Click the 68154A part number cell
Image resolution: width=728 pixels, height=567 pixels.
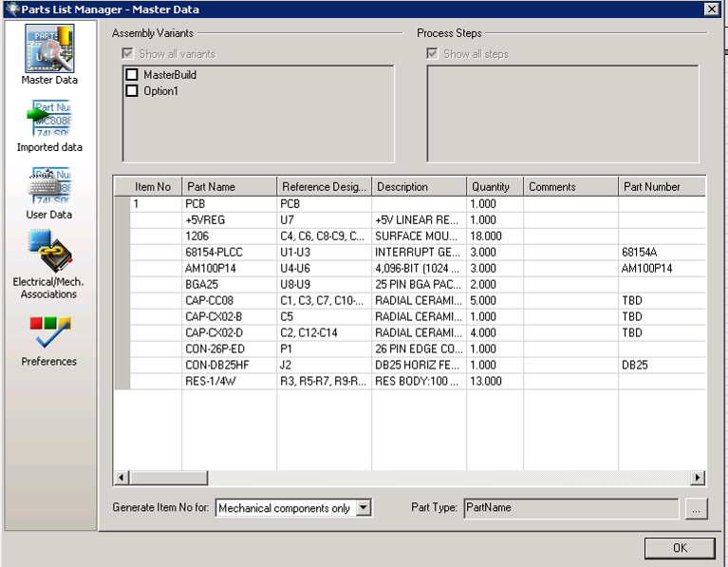point(663,253)
